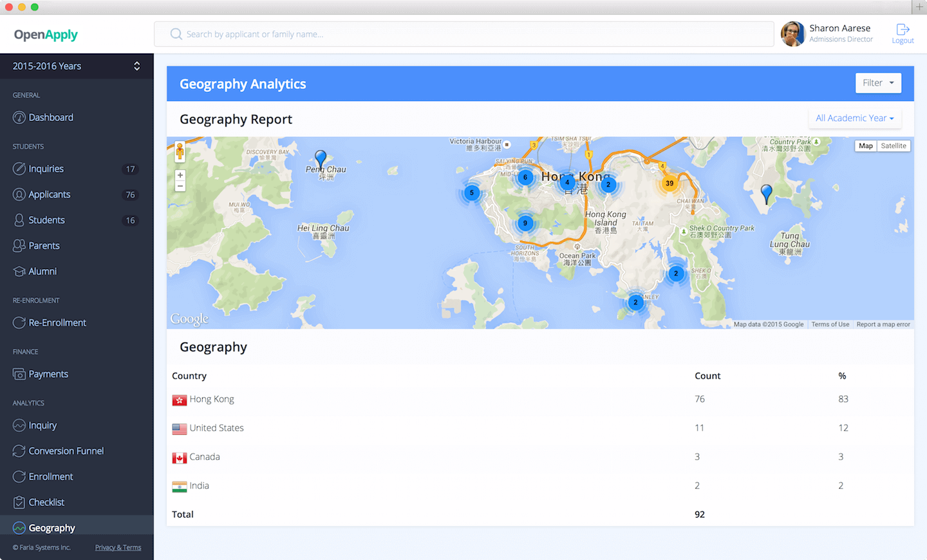The image size is (927, 560).
Task: Open Privacy & Terms link
Action: tap(118, 548)
